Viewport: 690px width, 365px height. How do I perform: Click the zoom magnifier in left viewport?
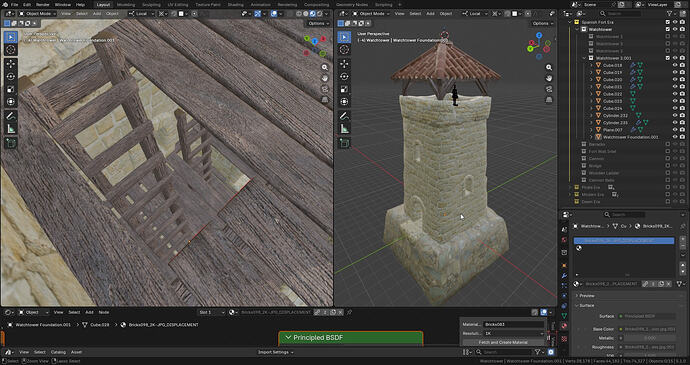click(x=325, y=67)
